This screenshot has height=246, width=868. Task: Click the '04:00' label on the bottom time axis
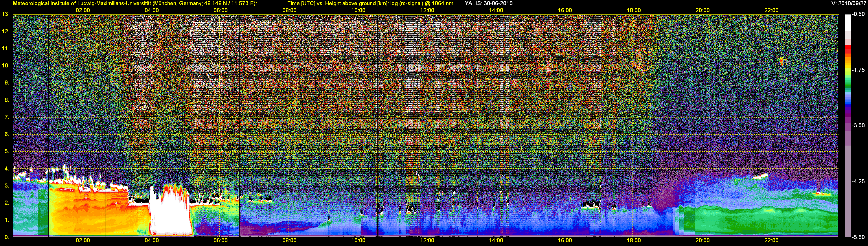click(152, 240)
